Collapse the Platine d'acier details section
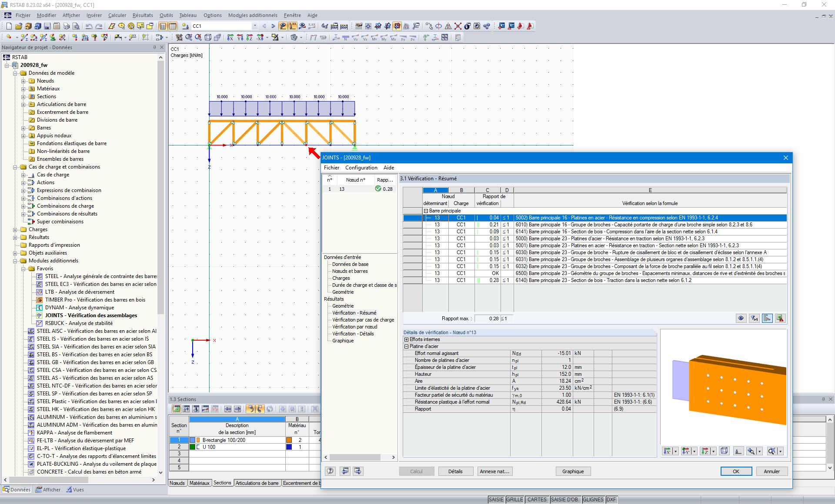 pos(406,346)
